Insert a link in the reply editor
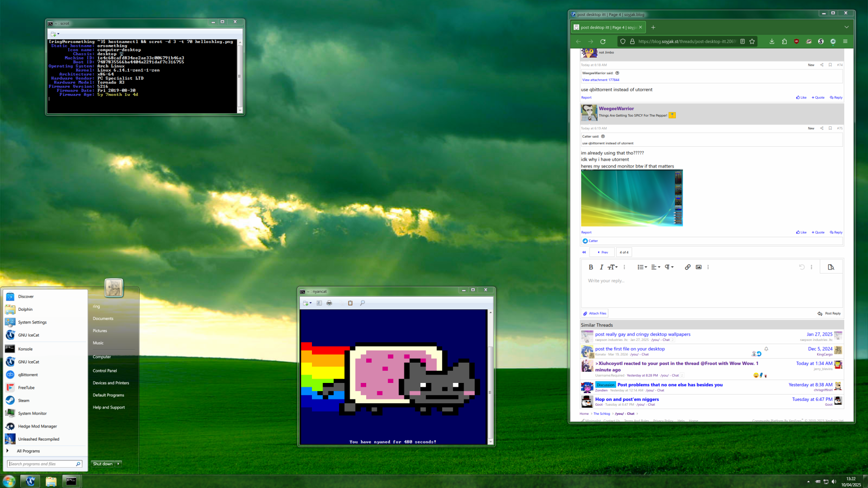Image resolution: width=868 pixels, height=488 pixels. click(687, 267)
